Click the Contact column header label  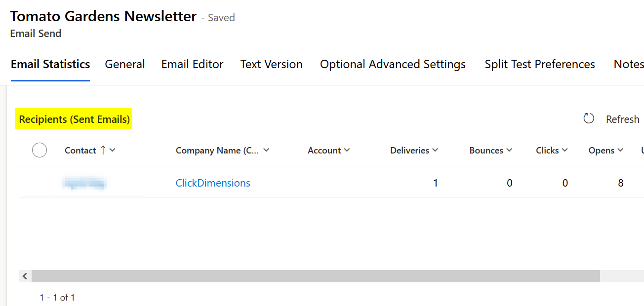(x=80, y=151)
